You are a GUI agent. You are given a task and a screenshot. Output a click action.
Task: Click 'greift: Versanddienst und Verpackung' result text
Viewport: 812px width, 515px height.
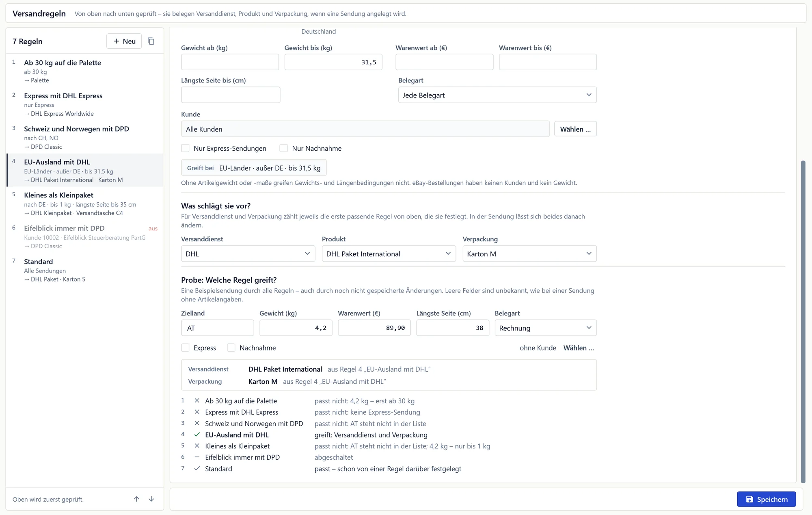[371, 435]
